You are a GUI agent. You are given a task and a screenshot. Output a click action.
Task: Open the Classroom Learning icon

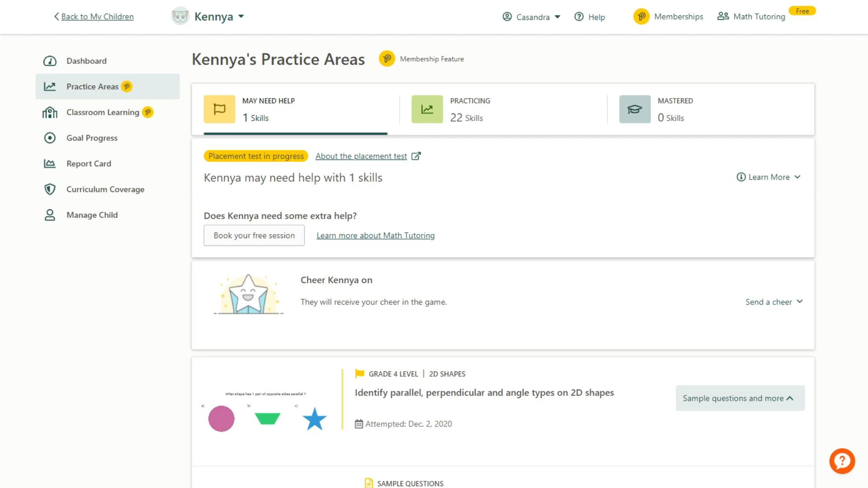(49, 112)
